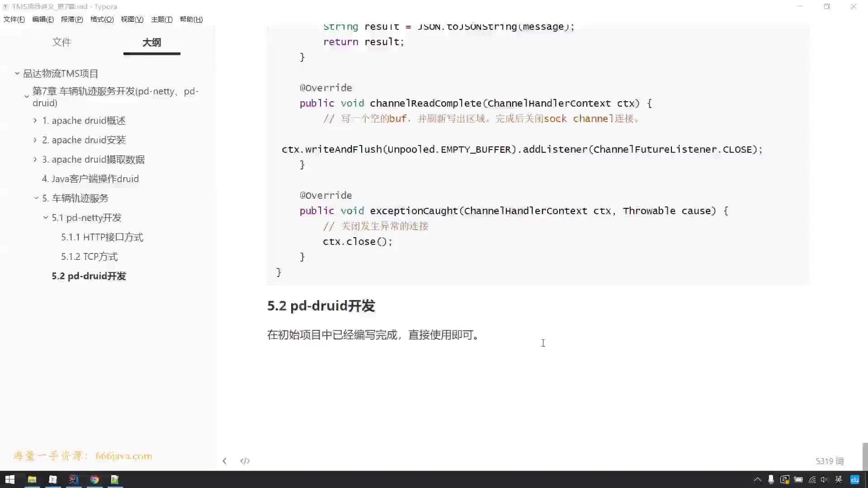Image resolution: width=868 pixels, height=488 pixels.
Task: Open Google Chrome from taskbar
Action: click(x=94, y=479)
